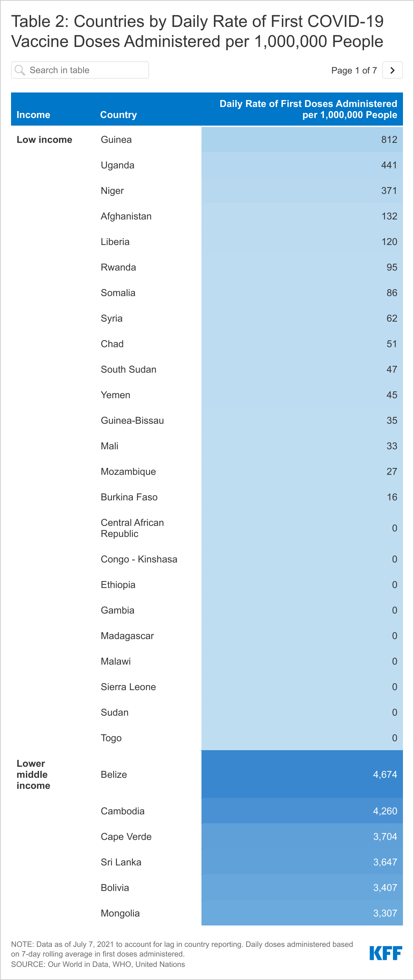Click the SOURCE note text

coord(98,964)
